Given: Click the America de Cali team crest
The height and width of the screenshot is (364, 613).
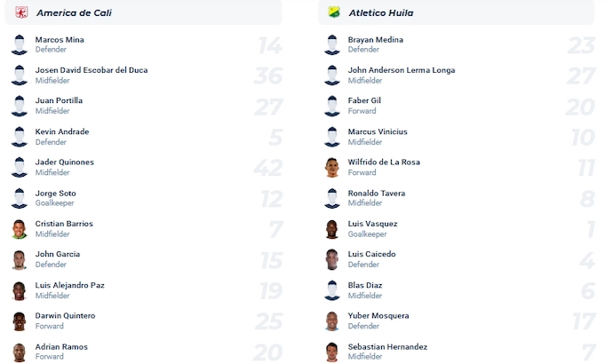Looking at the screenshot, I should [21, 12].
